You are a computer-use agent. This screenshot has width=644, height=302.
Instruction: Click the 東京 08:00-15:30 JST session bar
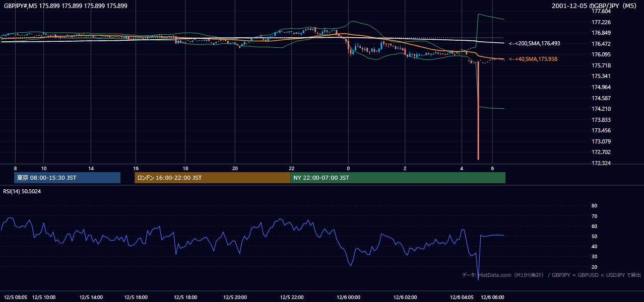point(68,178)
